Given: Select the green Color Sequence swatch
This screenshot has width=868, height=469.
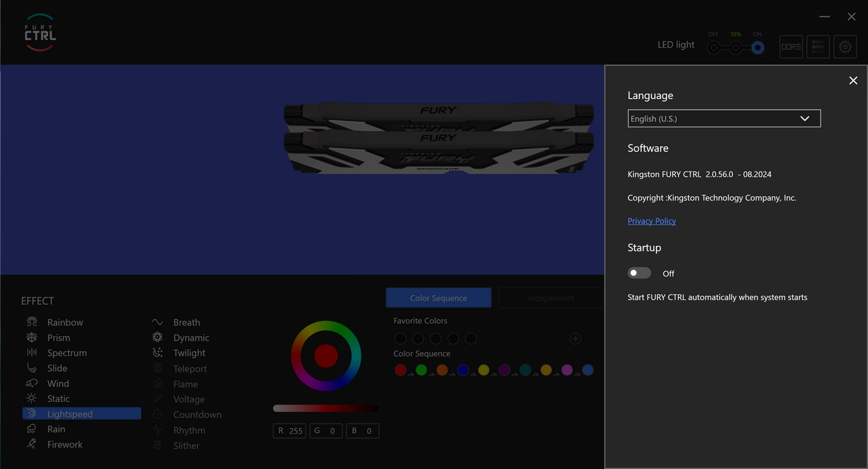Looking at the screenshot, I should point(421,369).
